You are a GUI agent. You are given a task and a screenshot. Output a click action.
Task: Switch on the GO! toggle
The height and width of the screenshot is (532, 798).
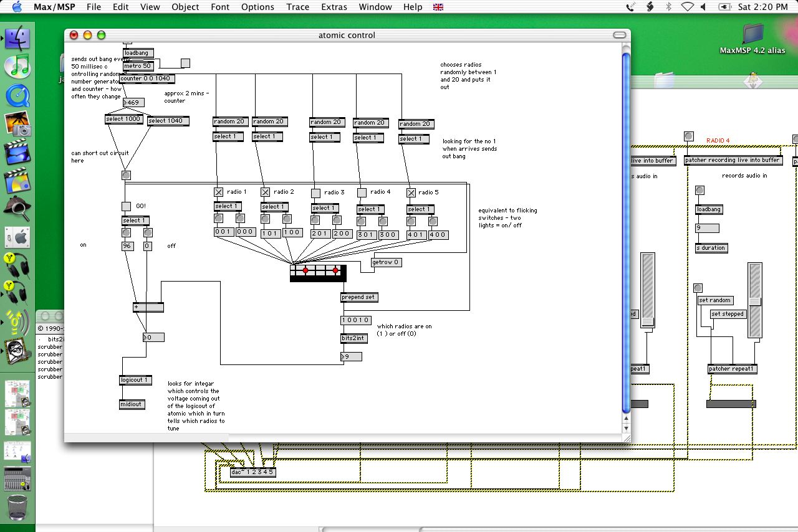pyautogui.click(x=126, y=206)
